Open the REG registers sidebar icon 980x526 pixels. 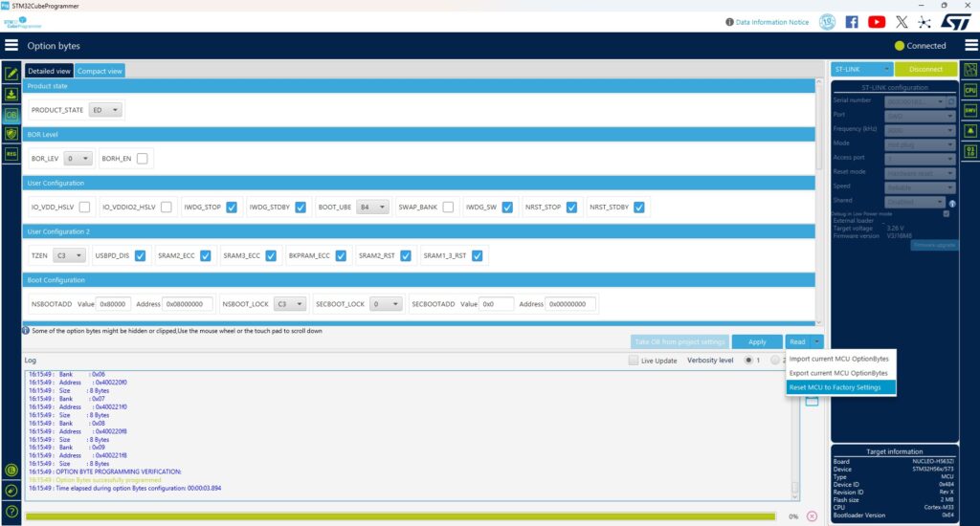[x=11, y=153]
